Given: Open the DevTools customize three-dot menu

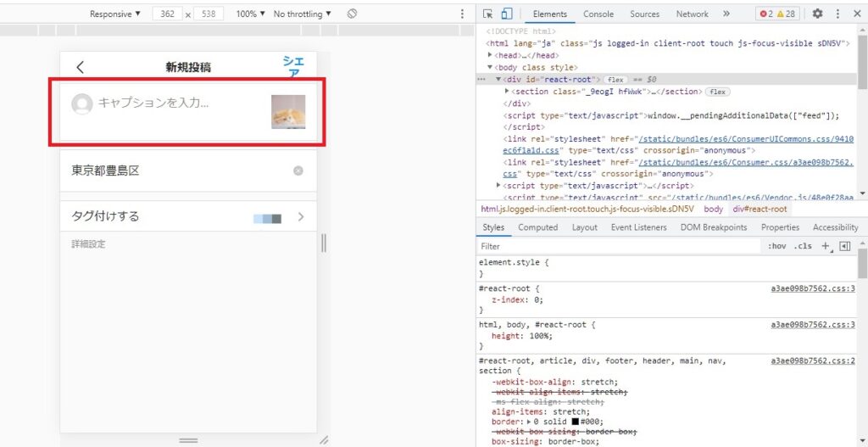Looking at the screenshot, I should 837,14.
